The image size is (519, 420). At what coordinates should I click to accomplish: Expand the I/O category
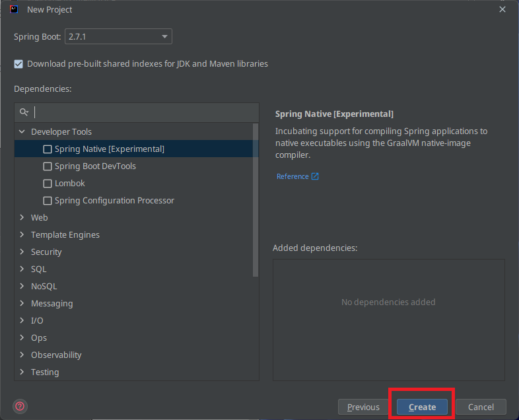coord(22,320)
